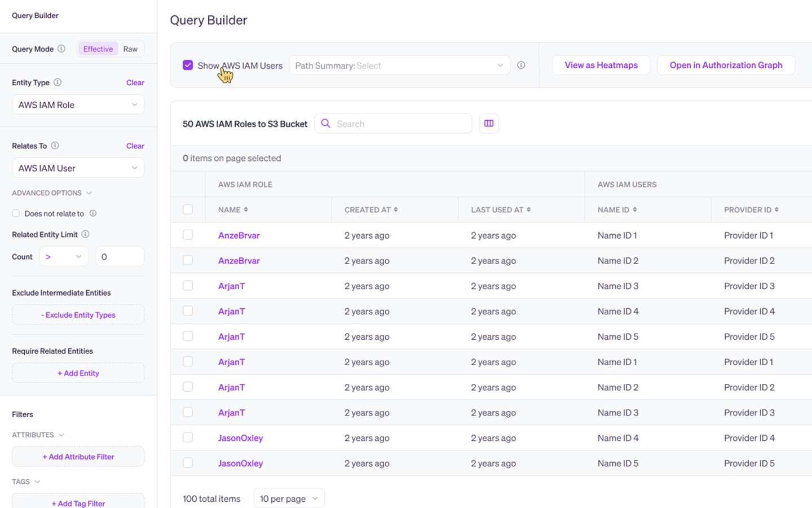This screenshot has height=508, width=812.
Task: Click the Path Summary info icon
Action: coord(521,65)
